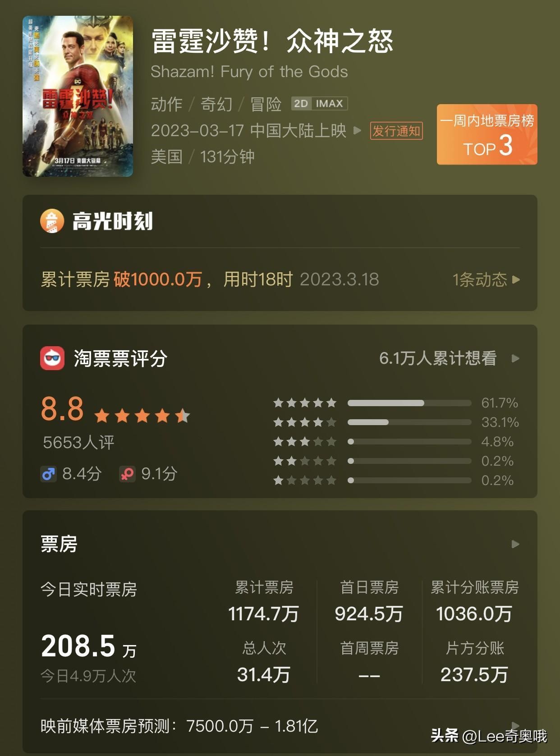Viewport: 560px width, 756px height.
Task: Tap 今日实时票房 208.5万 figure
Action: click(89, 646)
